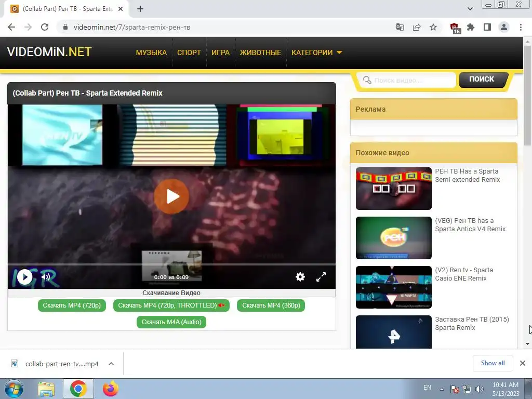Screen dimensions: 532x399
Task: Download with Скачать MP4 (720p)
Action: [72, 305]
